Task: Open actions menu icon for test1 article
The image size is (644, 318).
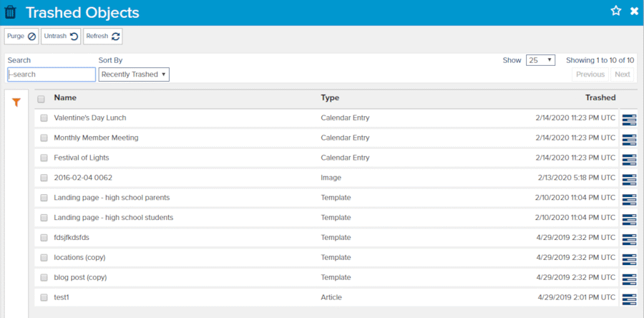Action: (x=629, y=299)
